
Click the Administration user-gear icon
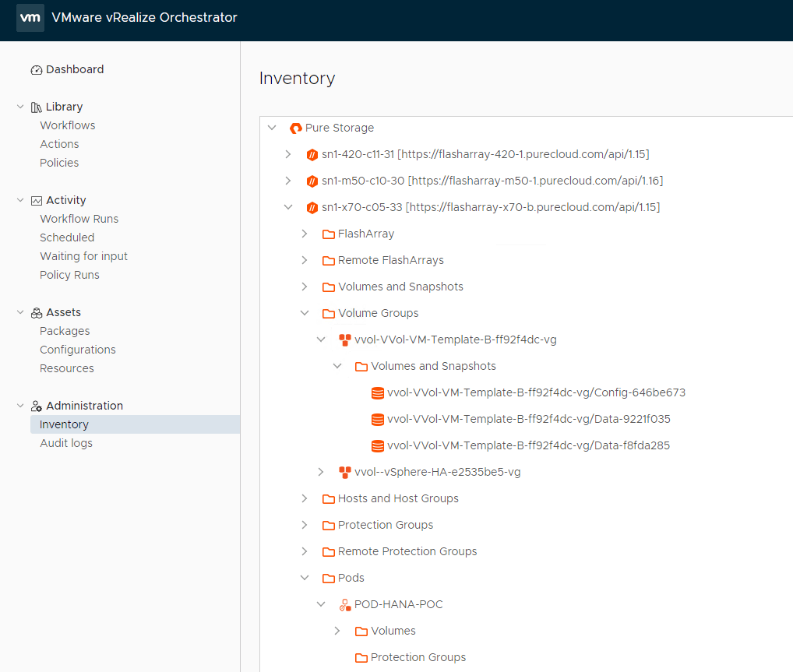tap(37, 406)
